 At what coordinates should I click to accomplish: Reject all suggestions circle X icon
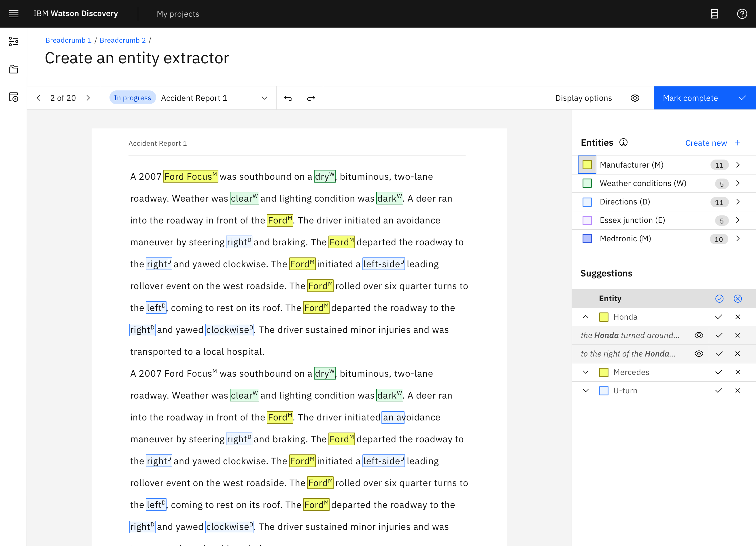click(x=738, y=298)
